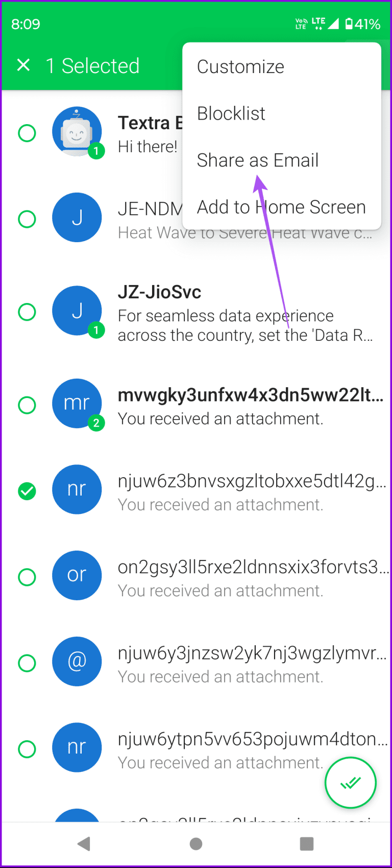Tap 'Add to Home Screen' option

pyautogui.click(x=281, y=206)
